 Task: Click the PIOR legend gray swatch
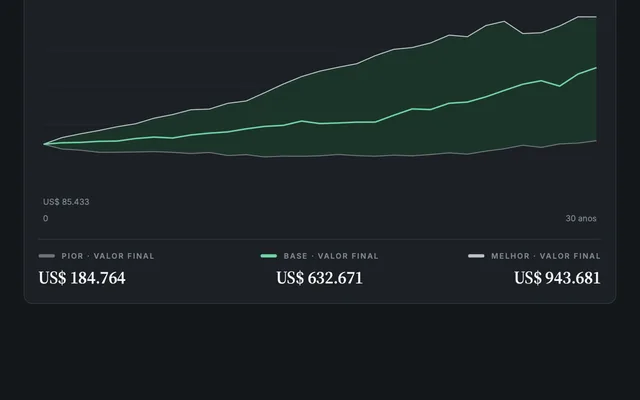[47, 256]
